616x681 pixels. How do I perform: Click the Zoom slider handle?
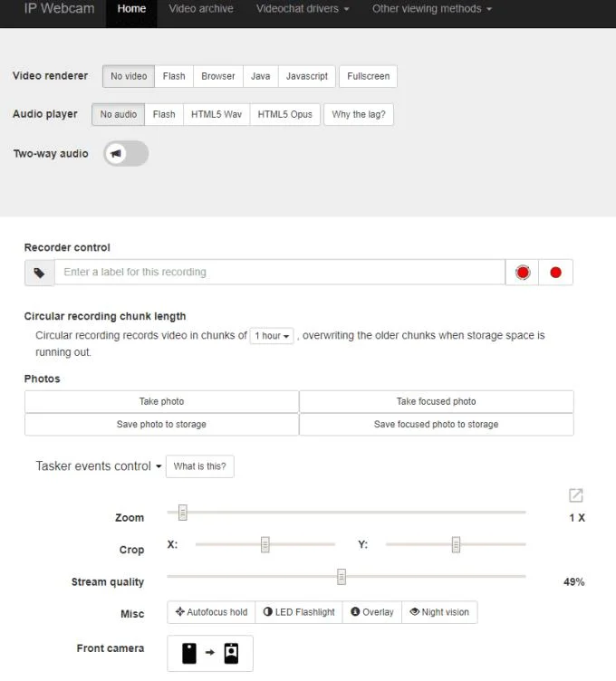click(x=183, y=513)
